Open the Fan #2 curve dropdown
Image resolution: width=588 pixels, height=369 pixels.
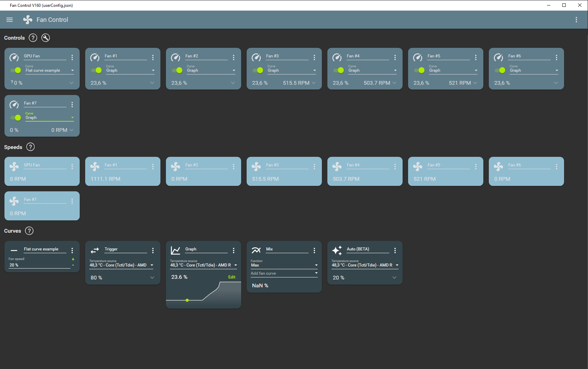point(234,70)
